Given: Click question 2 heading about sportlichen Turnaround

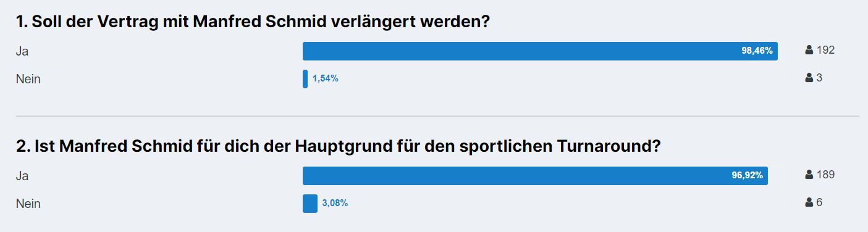Looking at the screenshot, I should click(x=338, y=146).
